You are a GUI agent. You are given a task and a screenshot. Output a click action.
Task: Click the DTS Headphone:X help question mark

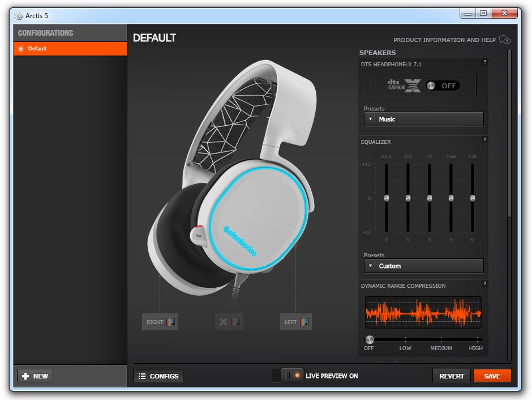click(x=485, y=62)
